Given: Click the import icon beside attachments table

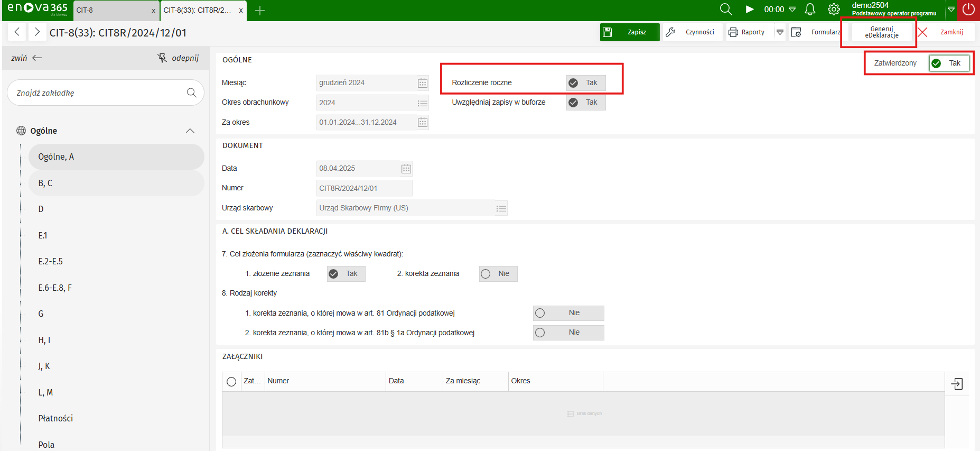Looking at the screenshot, I should click(x=957, y=384).
